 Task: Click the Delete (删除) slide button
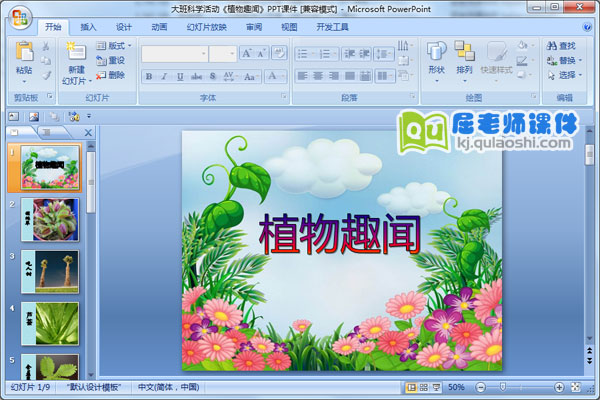[x=111, y=75]
